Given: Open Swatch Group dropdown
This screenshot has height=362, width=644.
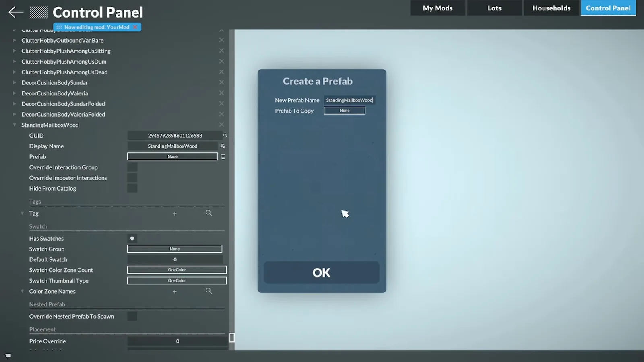Looking at the screenshot, I should point(175,249).
